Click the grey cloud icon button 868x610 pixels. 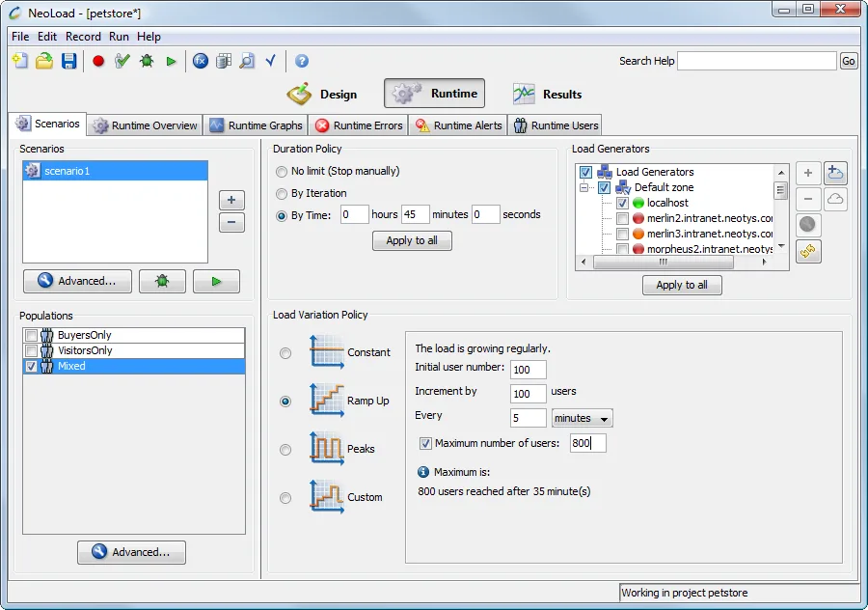(835, 199)
